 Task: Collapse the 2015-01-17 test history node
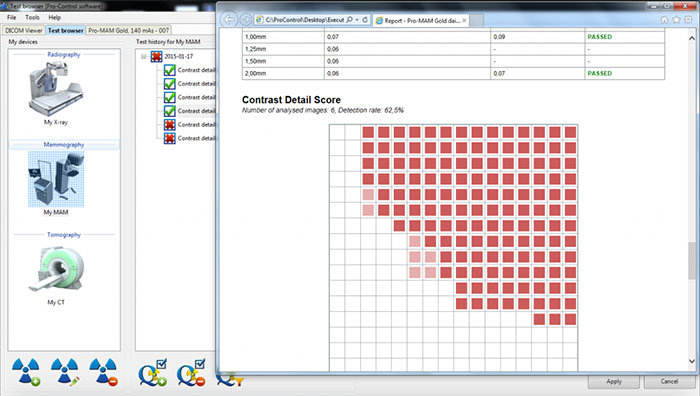pyautogui.click(x=144, y=57)
